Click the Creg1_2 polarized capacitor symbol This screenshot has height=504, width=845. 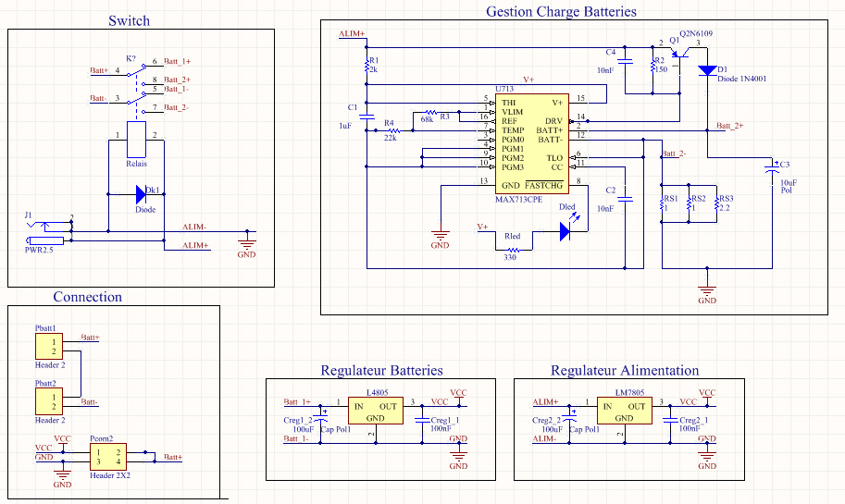click(x=320, y=418)
